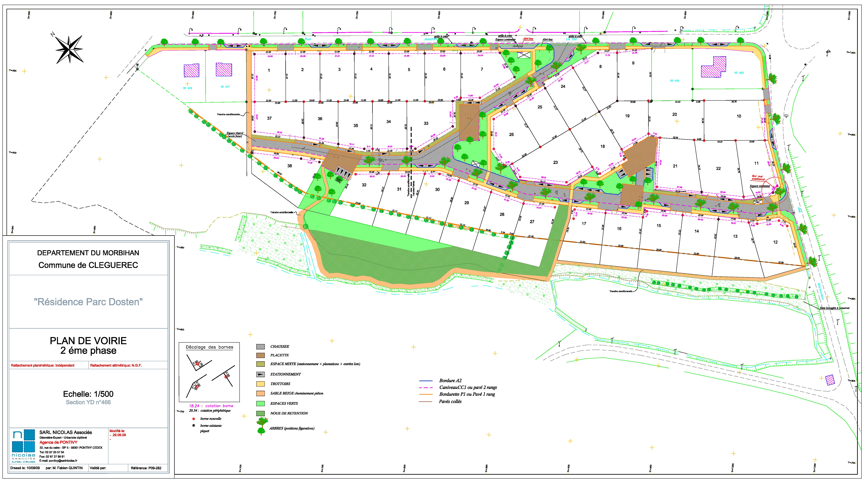Click the STATIONNEMENT arrow legend symbol

(261, 374)
